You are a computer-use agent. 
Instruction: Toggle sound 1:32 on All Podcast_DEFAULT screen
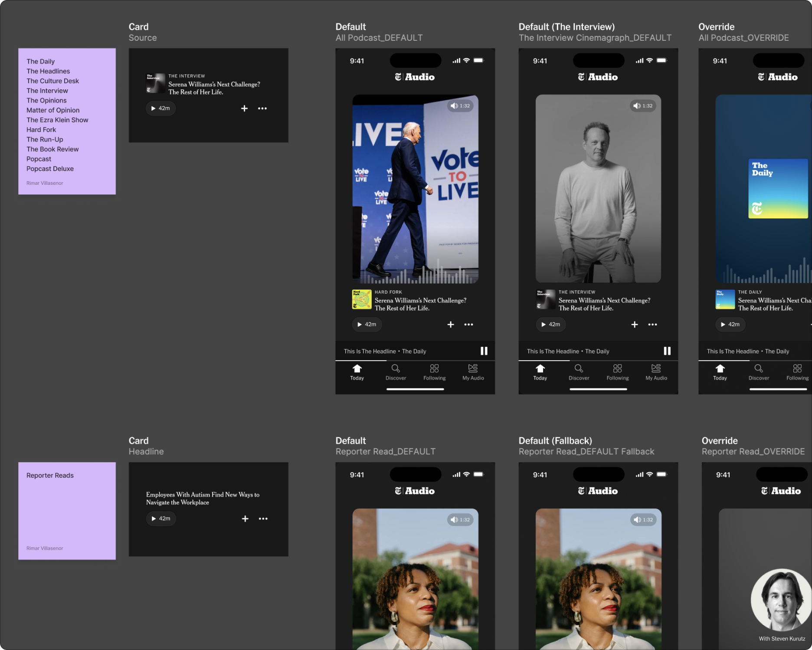coord(460,106)
